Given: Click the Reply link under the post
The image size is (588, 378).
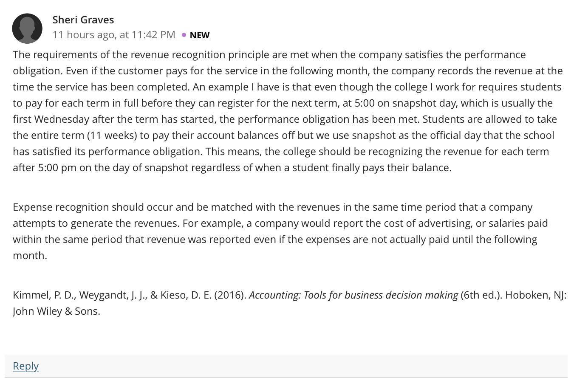Looking at the screenshot, I should 25,366.
